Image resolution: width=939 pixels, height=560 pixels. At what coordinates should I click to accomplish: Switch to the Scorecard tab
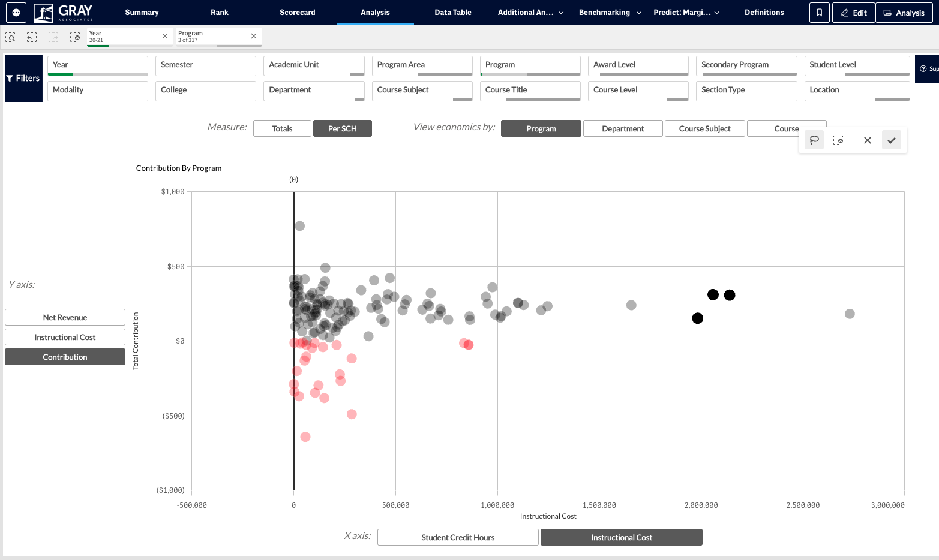298,12
